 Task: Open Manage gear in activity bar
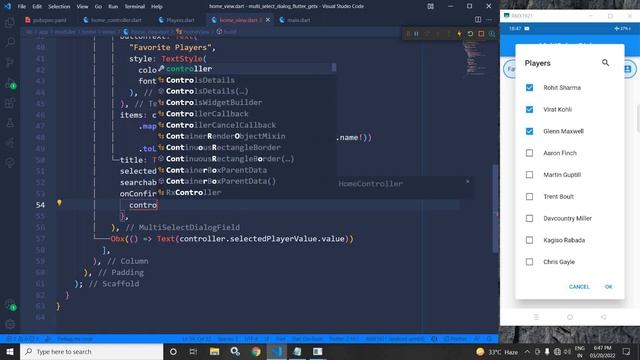[10, 324]
